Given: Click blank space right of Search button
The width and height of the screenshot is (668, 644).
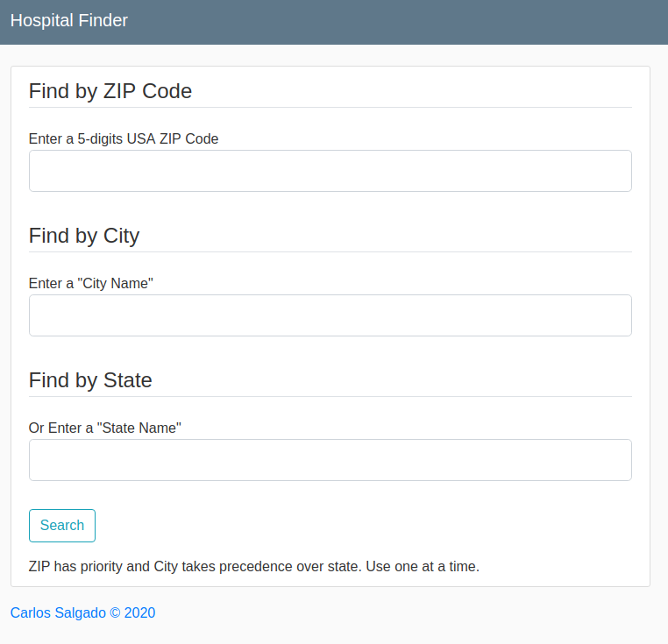Looking at the screenshot, I should pyautogui.click(x=362, y=526).
